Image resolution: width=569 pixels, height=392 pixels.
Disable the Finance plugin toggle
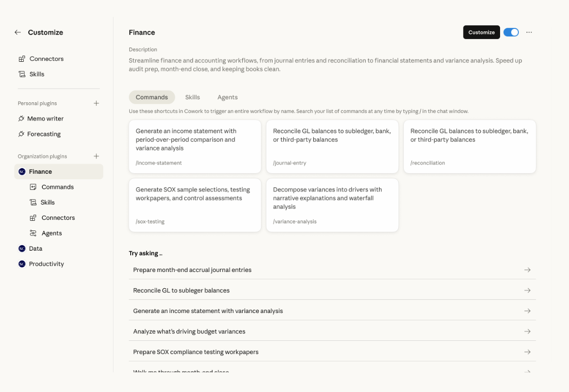[511, 32]
